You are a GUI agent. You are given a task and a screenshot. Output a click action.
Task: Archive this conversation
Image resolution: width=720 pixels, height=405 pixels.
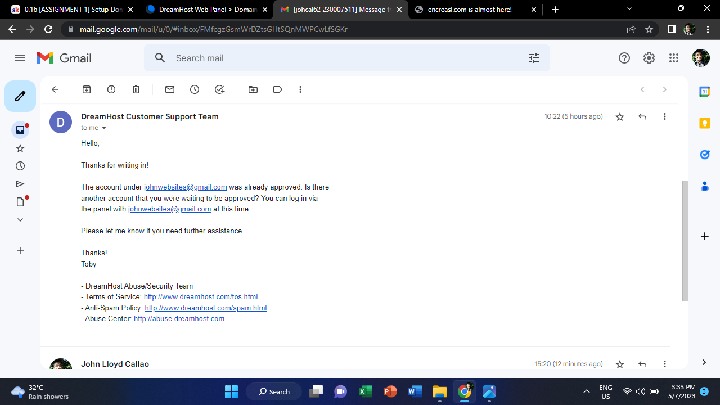[87, 90]
